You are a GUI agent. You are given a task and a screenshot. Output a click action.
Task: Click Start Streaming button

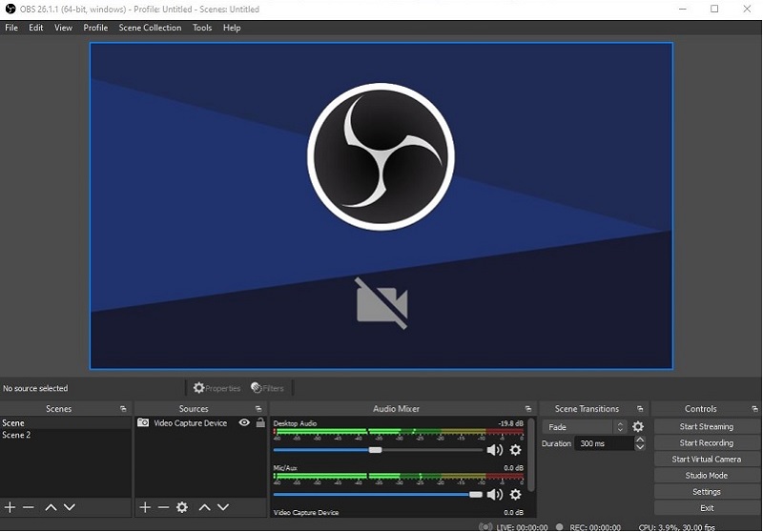707,426
